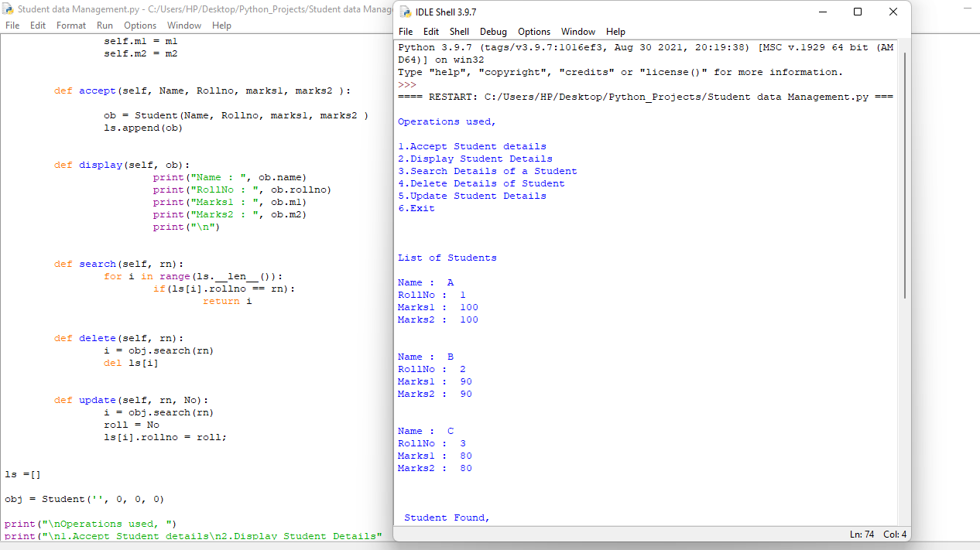Open Options menu in IDLE Shell
This screenshot has height=550, width=980.
[534, 32]
